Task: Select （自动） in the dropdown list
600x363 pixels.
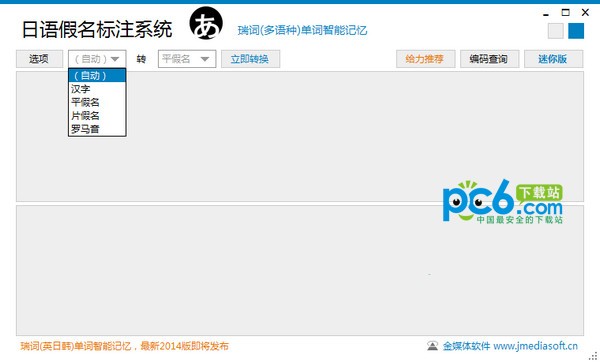Action: point(97,76)
